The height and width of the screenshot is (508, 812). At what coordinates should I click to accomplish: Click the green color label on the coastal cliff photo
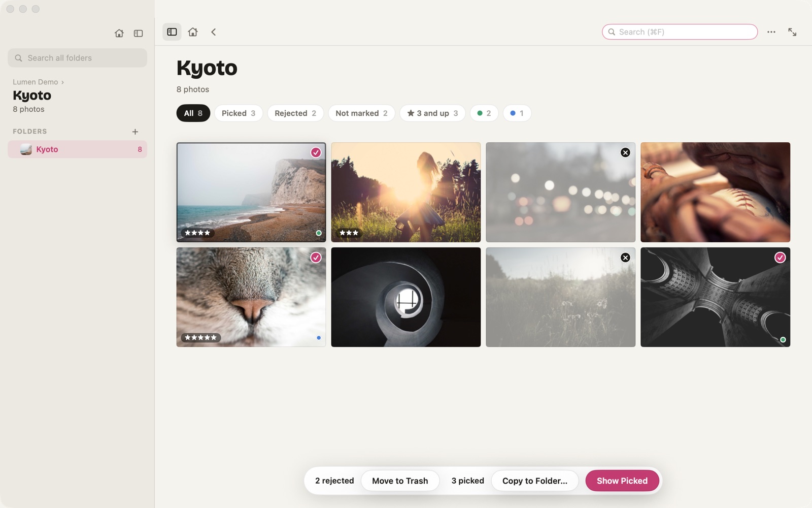click(x=319, y=233)
